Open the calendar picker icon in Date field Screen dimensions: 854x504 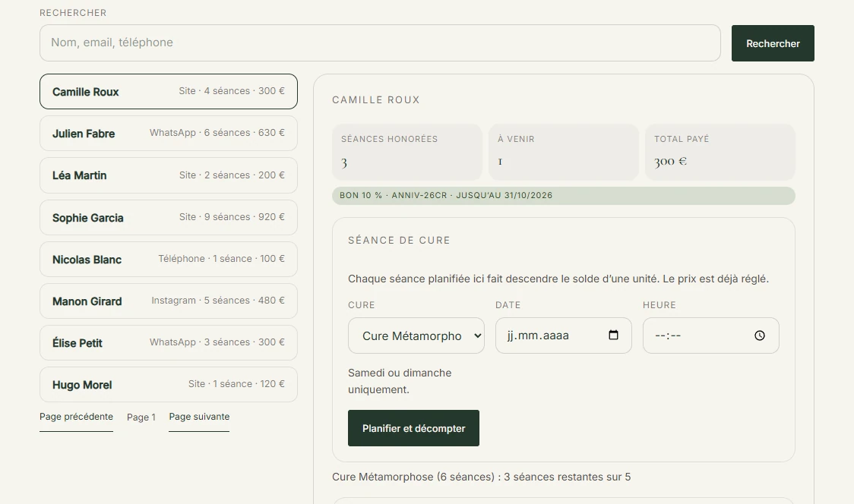click(x=613, y=335)
